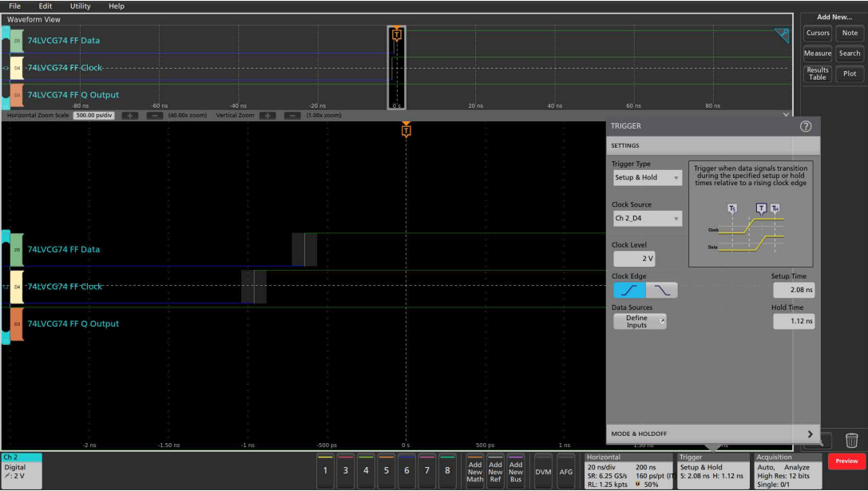This screenshot has width=868, height=491.
Task: Select falling clock edge
Action: tap(661, 290)
